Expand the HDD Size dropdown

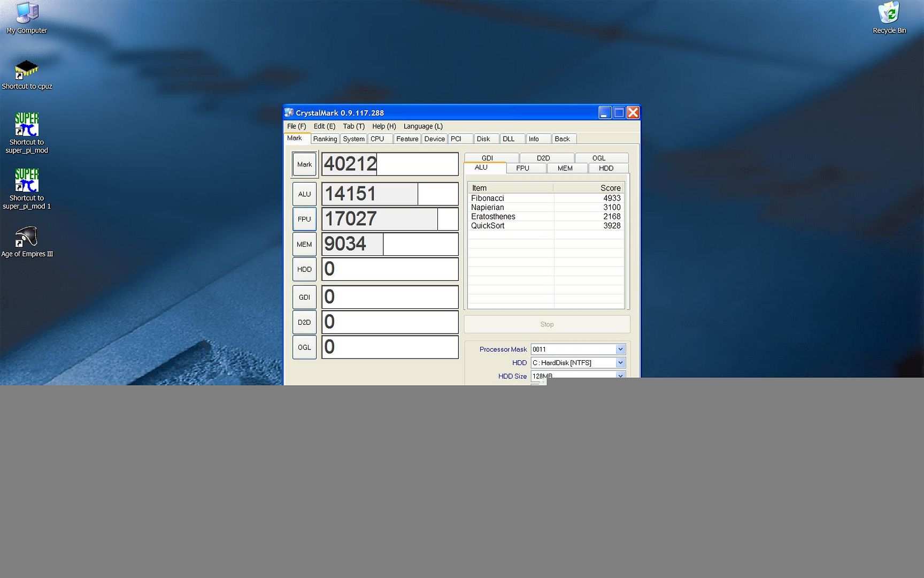tap(620, 376)
